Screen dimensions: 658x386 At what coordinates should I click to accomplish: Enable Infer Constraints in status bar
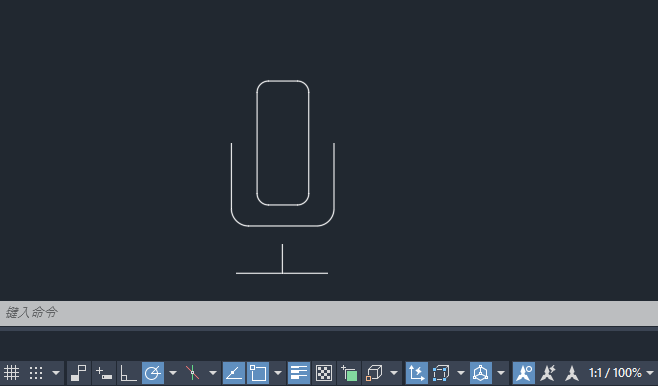tap(78, 373)
